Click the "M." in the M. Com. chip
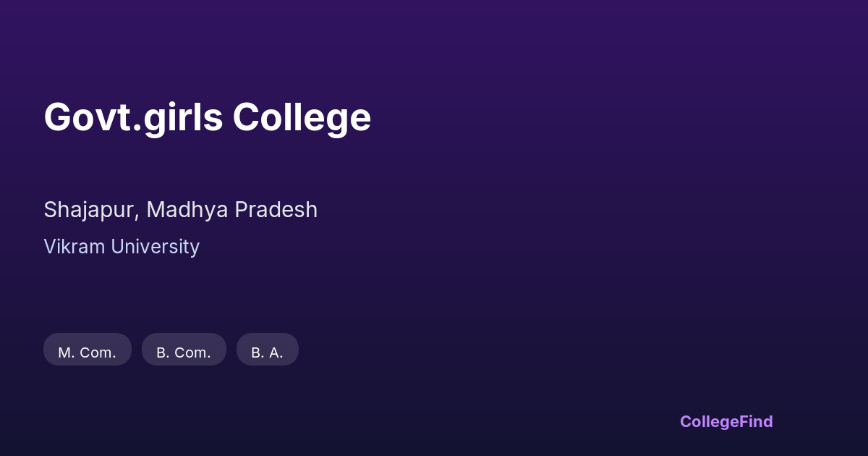868x456 pixels. pos(66,352)
